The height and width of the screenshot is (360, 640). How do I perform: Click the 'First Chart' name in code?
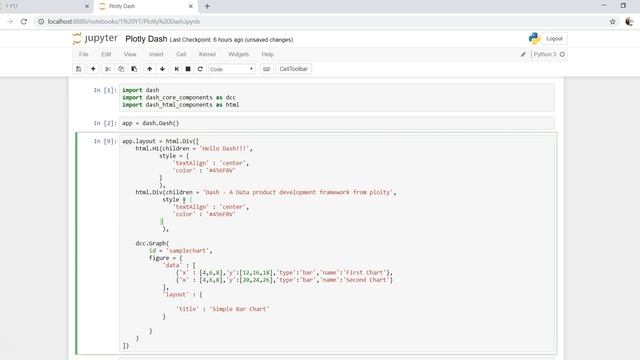point(365,273)
